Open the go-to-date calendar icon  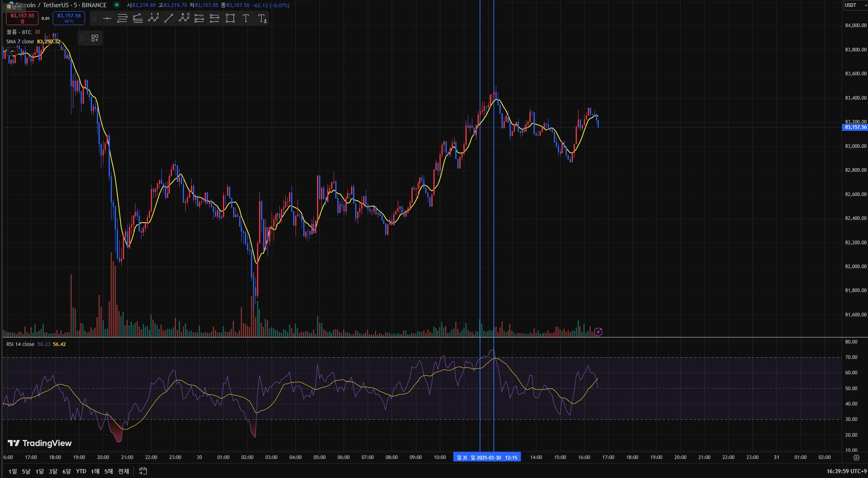point(143,471)
